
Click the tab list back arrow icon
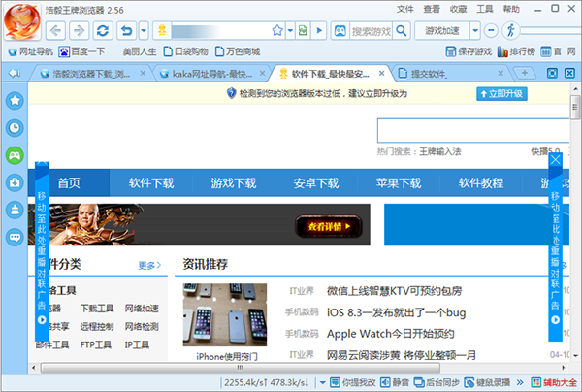[15, 73]
